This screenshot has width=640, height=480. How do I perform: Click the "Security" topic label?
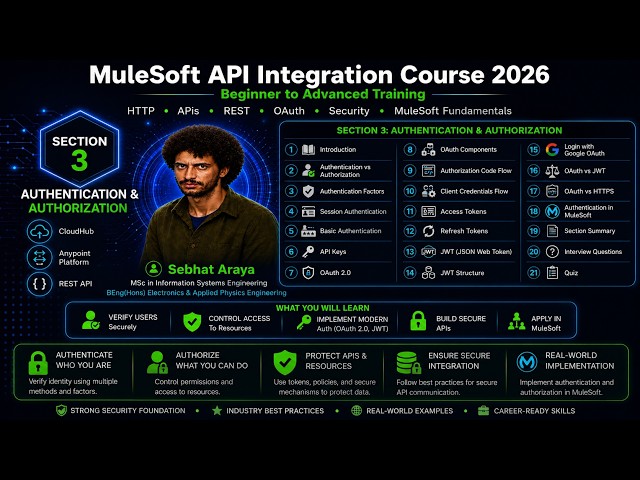click(349, 111)
